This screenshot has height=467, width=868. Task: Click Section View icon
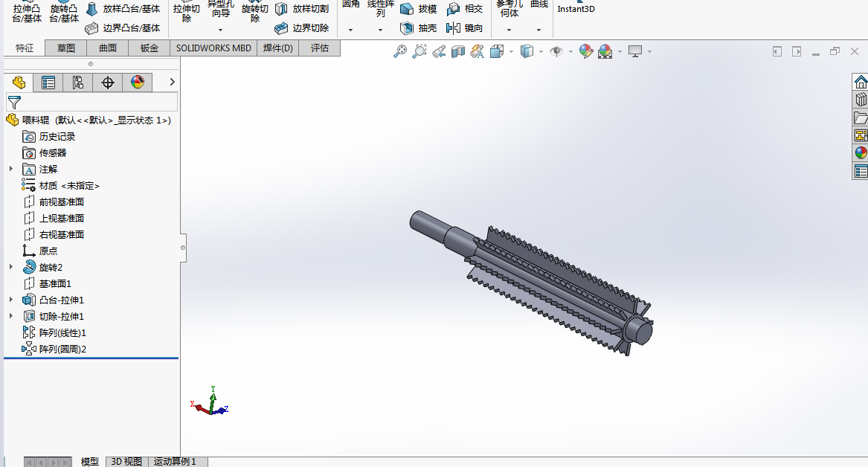(458, 51)
